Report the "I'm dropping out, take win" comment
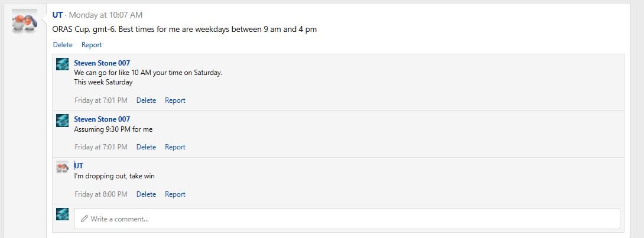Screen dimensions: 644x238 (175, 194)
